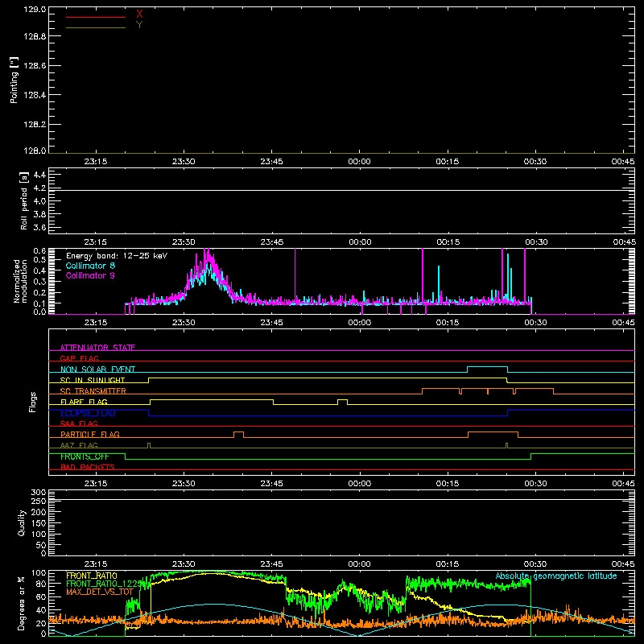Click the '128.6' tick label on Pointing axis
This screenshot has height=644, width=644.
pyautogui.click(x=35, y=66)
